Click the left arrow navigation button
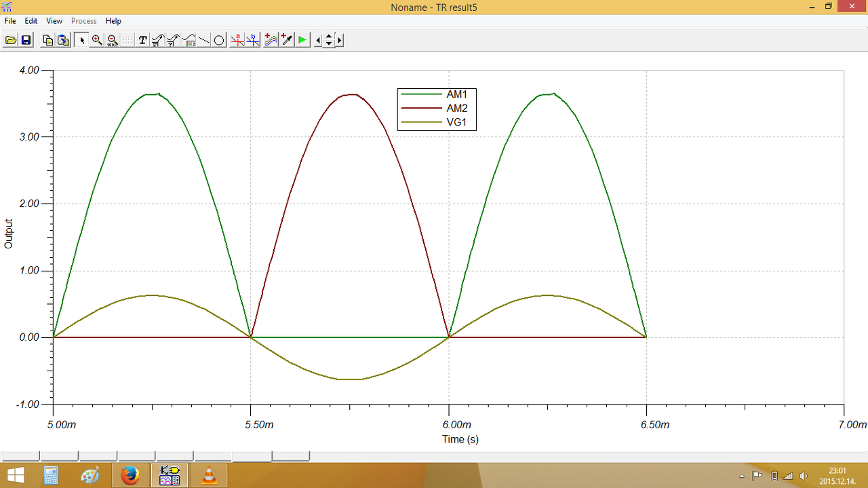Viewport: 868px width, 488px height. [319, 41]
